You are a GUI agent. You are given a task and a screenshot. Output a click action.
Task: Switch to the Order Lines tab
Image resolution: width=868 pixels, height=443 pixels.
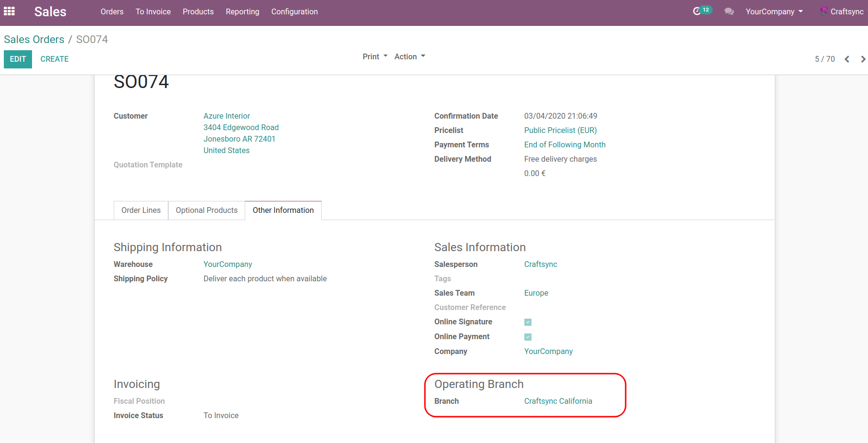coord(141,210)
